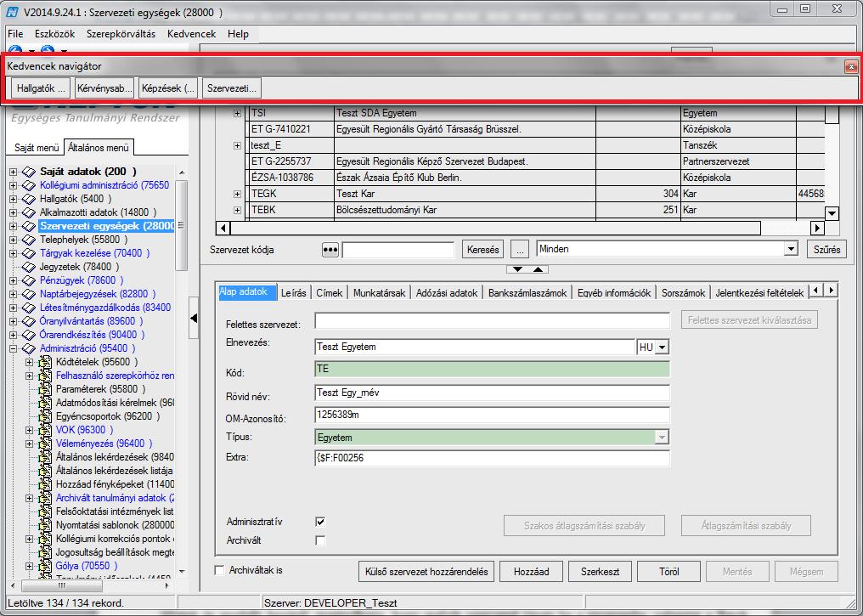Click the up triangle panel splitter
The image size is (863, 616).
coord(539,269)
